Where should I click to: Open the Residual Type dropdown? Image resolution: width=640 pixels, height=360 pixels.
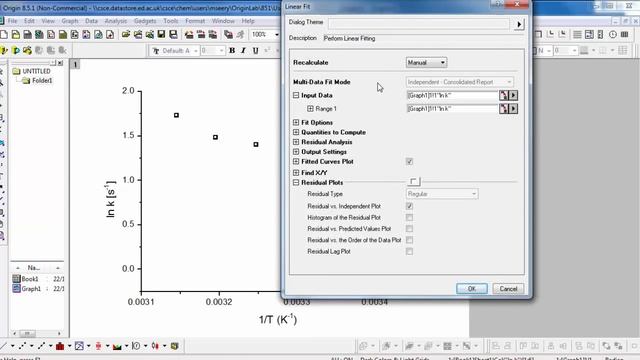442,194
